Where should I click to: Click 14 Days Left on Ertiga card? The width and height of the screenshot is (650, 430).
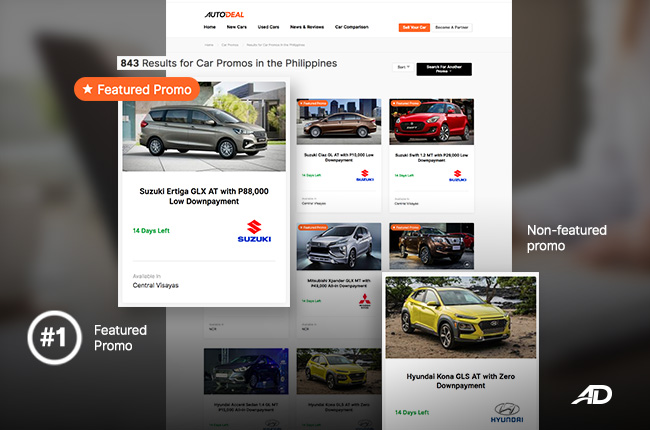(x=151, y=231)
